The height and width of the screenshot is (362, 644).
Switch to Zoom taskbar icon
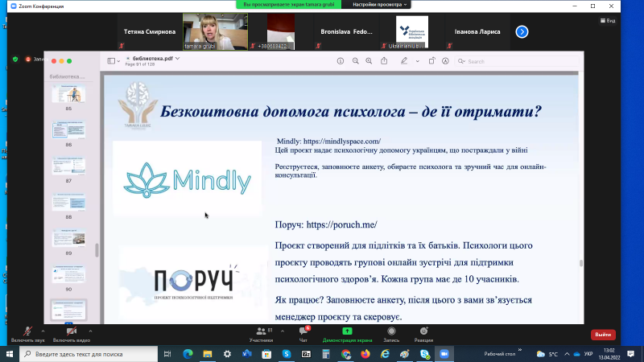444,354
